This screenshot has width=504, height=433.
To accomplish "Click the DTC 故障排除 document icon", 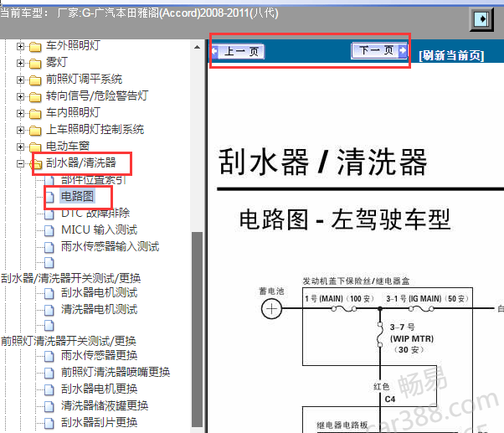I will [x=49, y=214].
